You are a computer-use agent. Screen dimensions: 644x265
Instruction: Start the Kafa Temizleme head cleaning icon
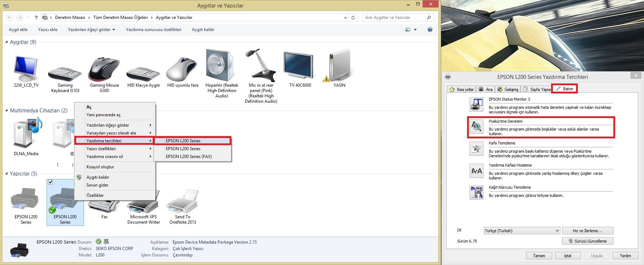tap(476, 149)
